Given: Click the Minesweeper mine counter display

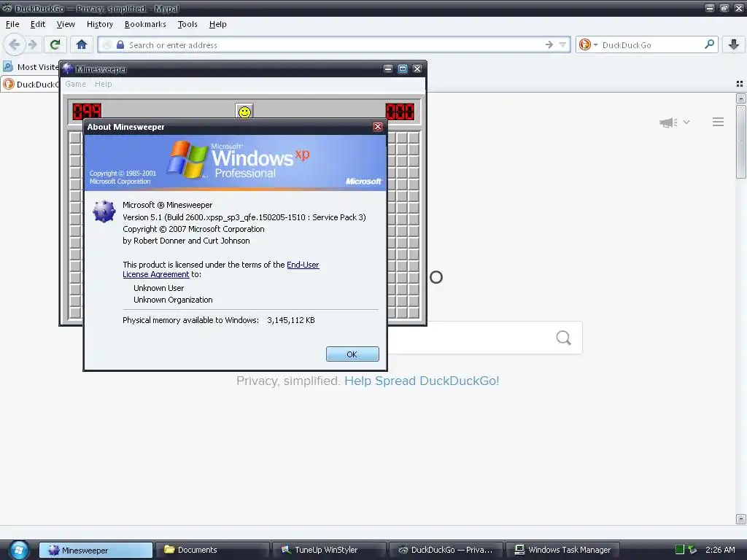Looking at the screenshot, I should (x=87, y=112).
